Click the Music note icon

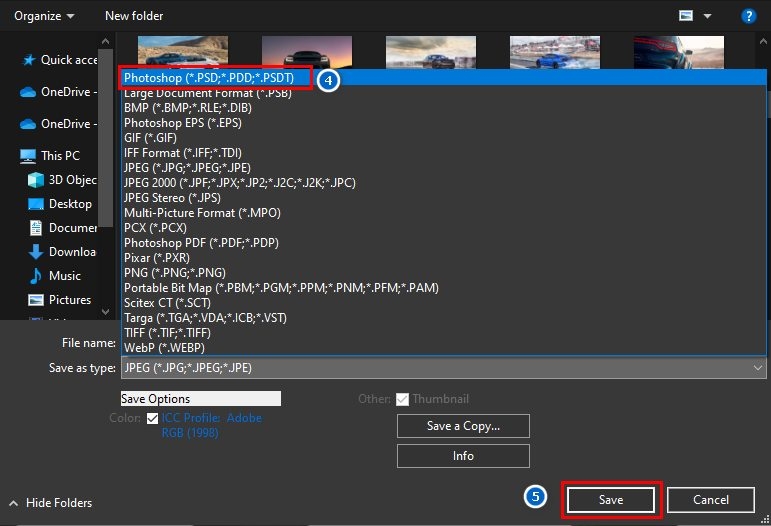tap(35, 276)
